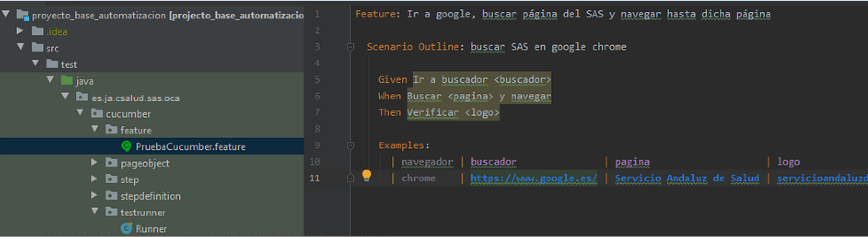Expand the .idea folder arrow
The image size is (868, 237).
pos(20,31)
